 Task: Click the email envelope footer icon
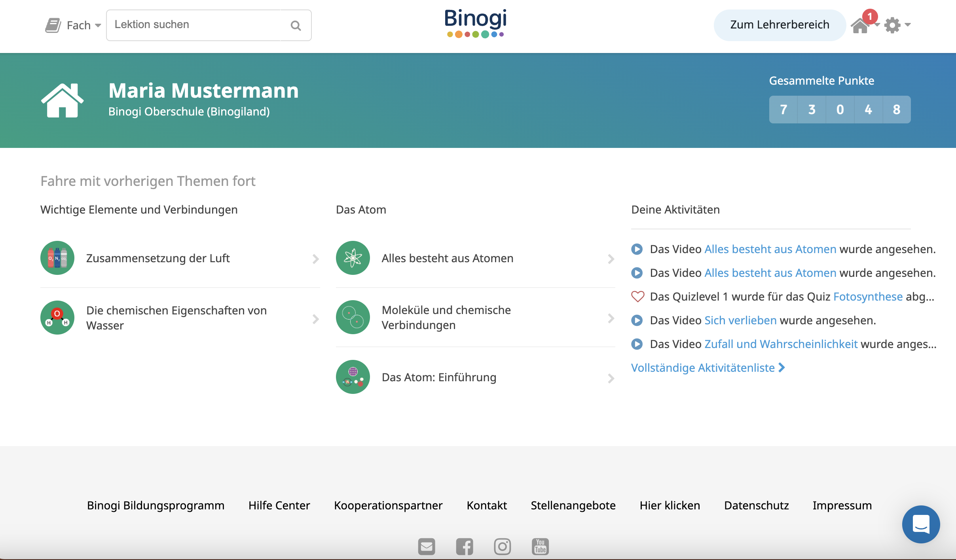pyautogui.click(x=427, y=547)
